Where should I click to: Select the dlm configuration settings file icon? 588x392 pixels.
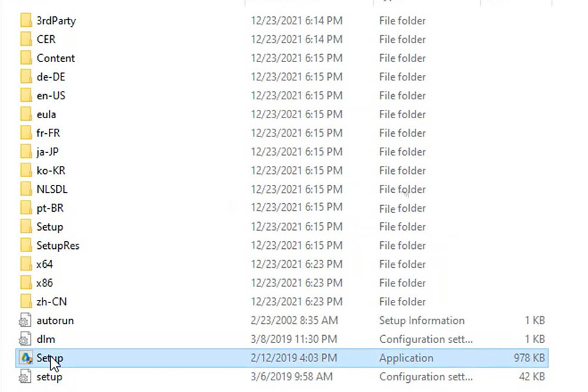pos(25,339)
